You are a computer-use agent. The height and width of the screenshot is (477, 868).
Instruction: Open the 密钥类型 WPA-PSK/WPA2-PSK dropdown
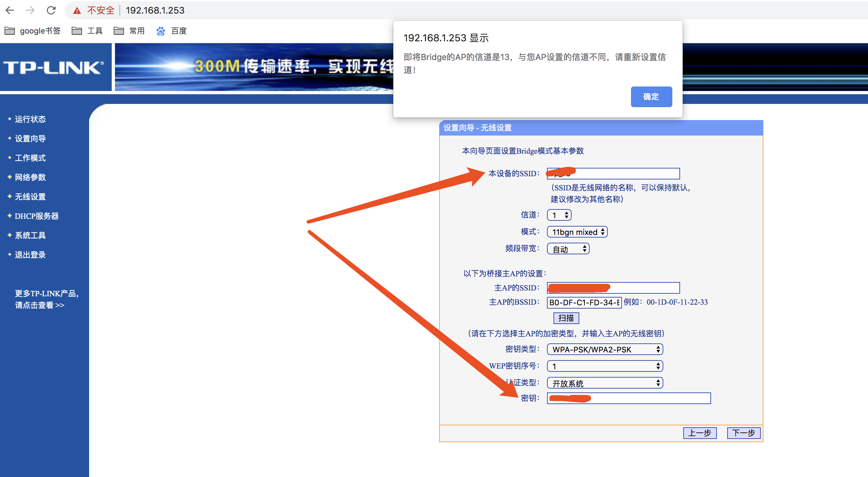(604, 349)
